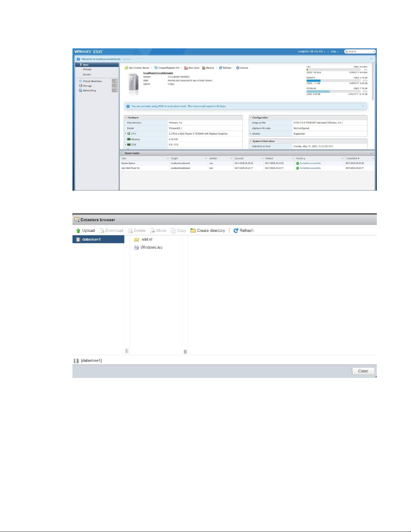Click the Download icon in Datastore browser
Viewport: 411px width, 532px height.
pyautogui.click(x=102, y=231)
